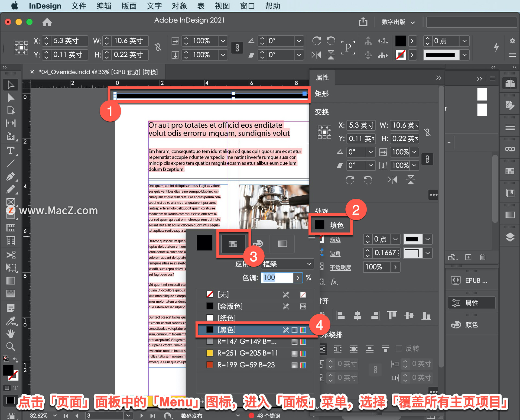The width and height of the screenshot is (520, 420).
Task: Select R=199 G=59 B=23 swatch
Action: (x=256, y=365)
